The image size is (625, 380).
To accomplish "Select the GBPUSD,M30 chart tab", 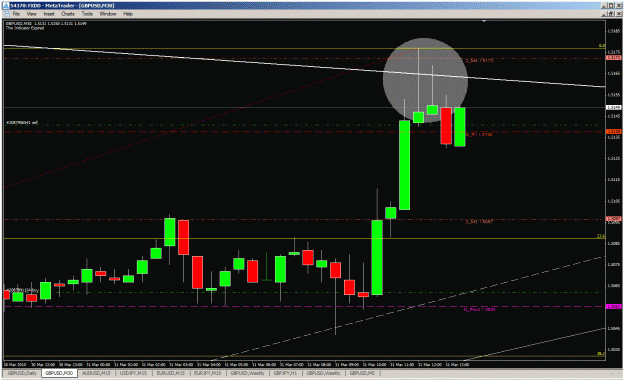I will 59,373.
